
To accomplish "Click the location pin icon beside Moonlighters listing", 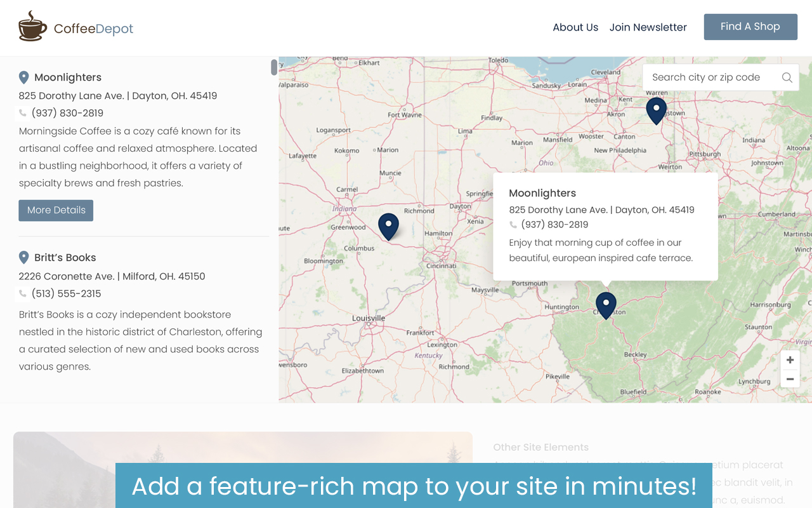I will (x=24, y=77).
